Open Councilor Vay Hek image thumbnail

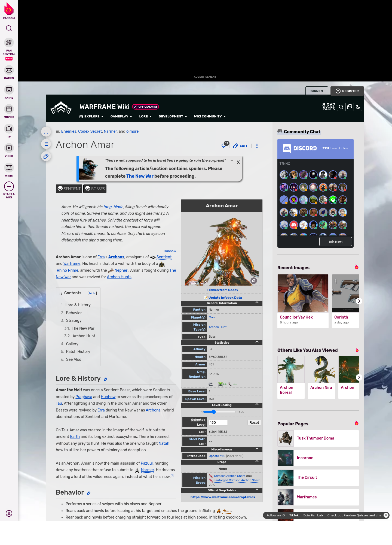[x=303, y=293]
